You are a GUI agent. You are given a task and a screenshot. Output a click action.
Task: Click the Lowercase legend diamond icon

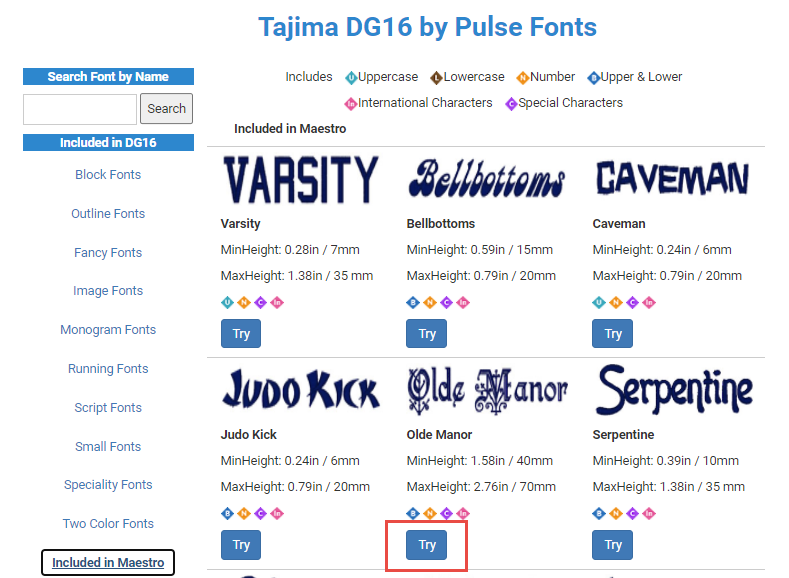pyautogui.click(x=436, y=78)
